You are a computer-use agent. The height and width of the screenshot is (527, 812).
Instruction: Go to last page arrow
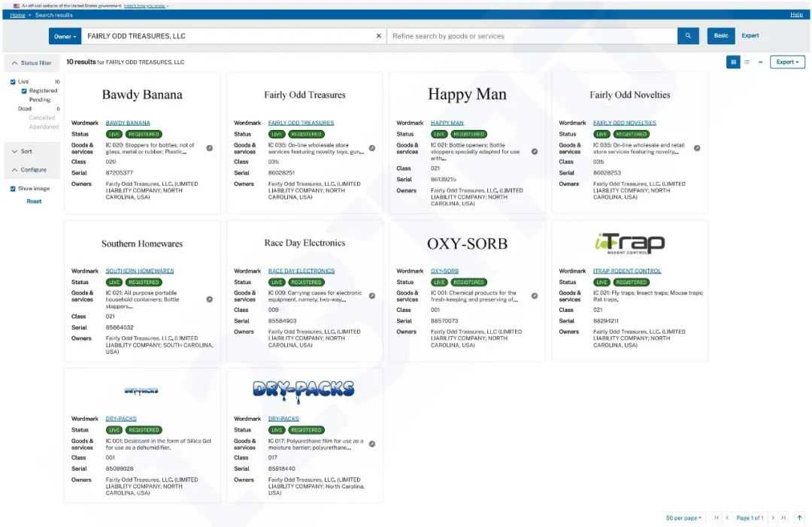coord(783,517)
